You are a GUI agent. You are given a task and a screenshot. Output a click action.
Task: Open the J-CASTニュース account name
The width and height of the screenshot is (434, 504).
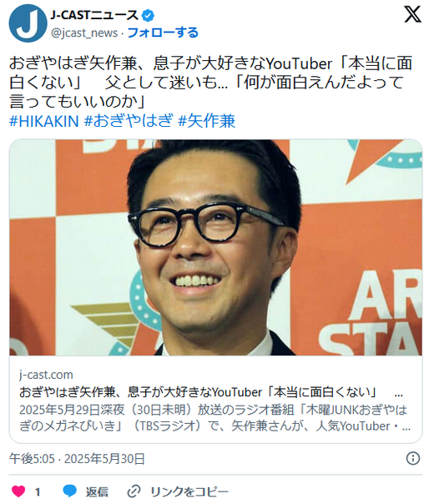coord(94,15)
